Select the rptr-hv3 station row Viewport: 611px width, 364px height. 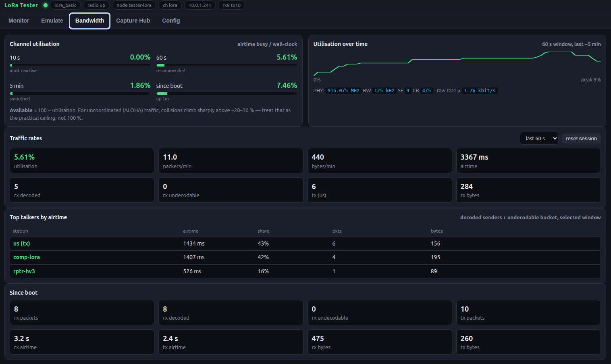(305, 271)
